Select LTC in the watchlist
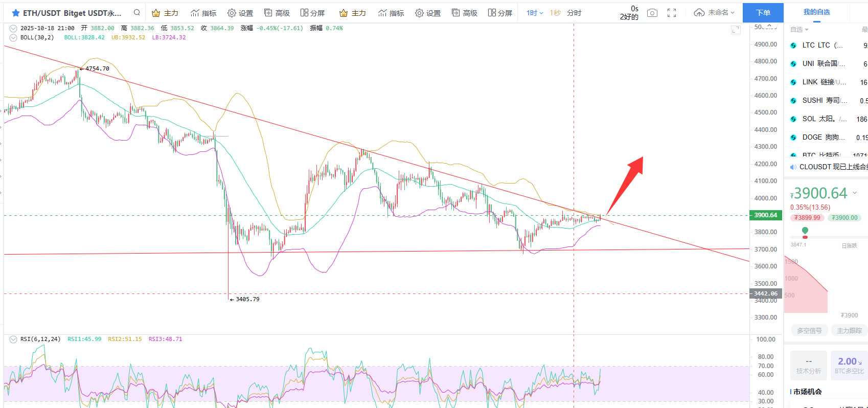This screenshot has height=408, width=868. click(826, 46)
